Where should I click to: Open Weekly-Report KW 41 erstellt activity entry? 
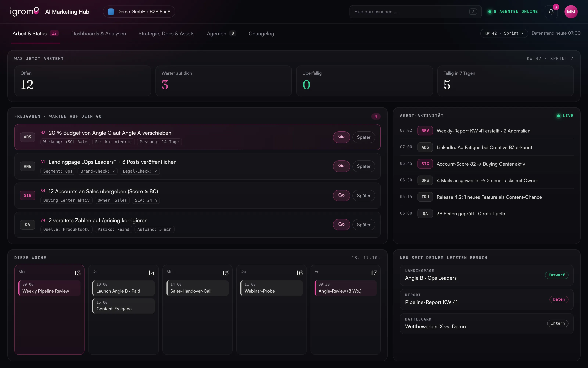pyautogui.click(x=486, y=131)
